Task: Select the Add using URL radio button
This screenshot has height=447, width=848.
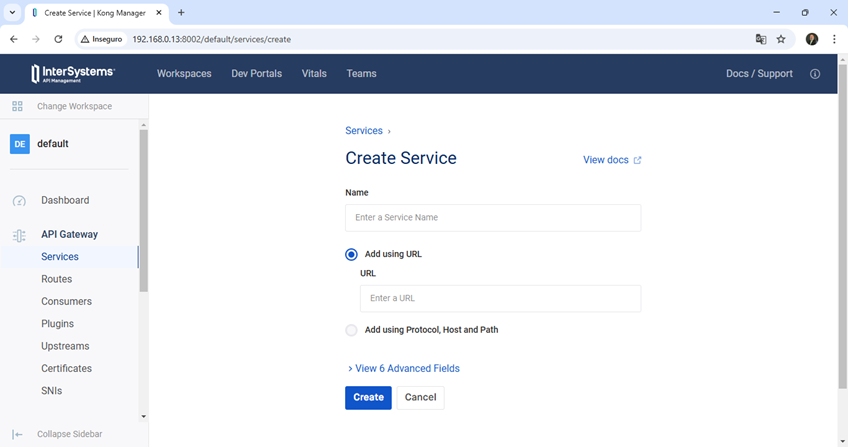Action: click(351, 254)
